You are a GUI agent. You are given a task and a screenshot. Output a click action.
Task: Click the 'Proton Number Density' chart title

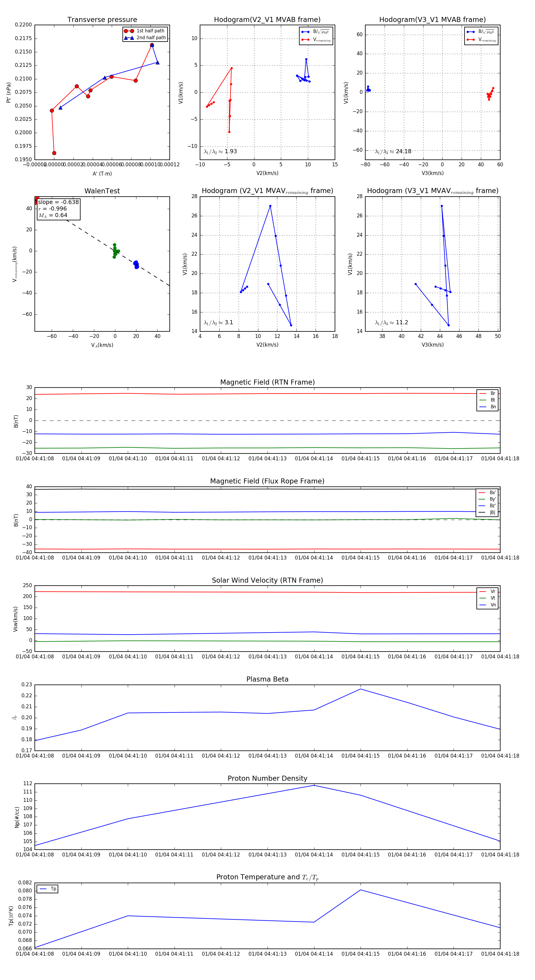coord(267,778)
